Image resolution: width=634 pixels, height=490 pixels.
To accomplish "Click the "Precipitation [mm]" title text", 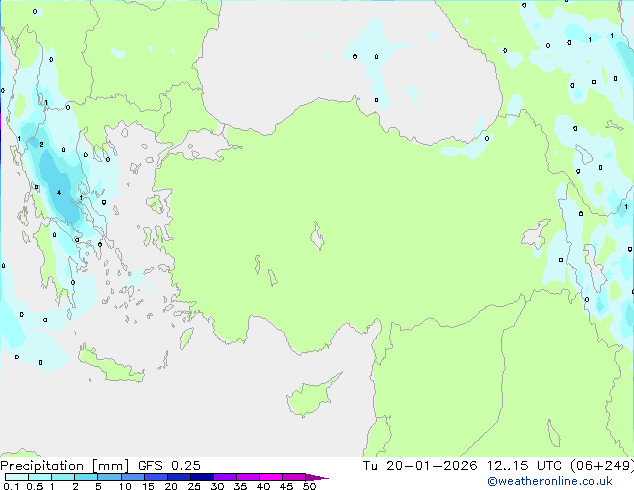I will pyautogui.click(x=65, y=466).
